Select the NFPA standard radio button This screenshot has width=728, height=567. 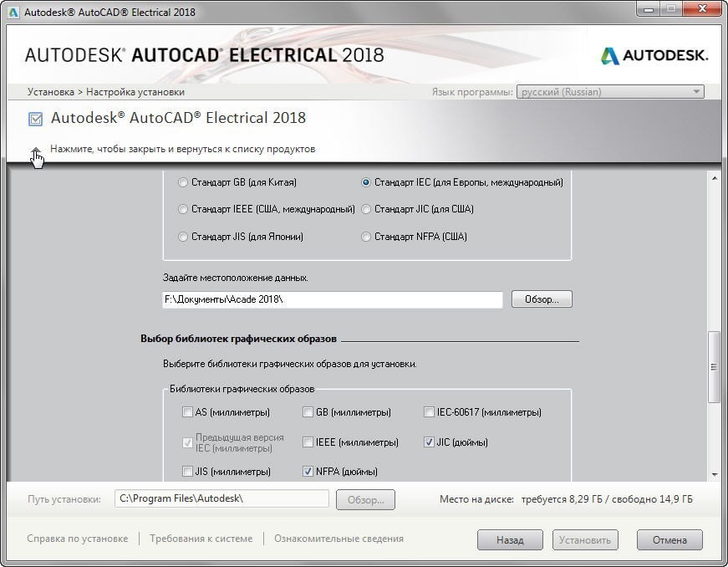point(366,237)
